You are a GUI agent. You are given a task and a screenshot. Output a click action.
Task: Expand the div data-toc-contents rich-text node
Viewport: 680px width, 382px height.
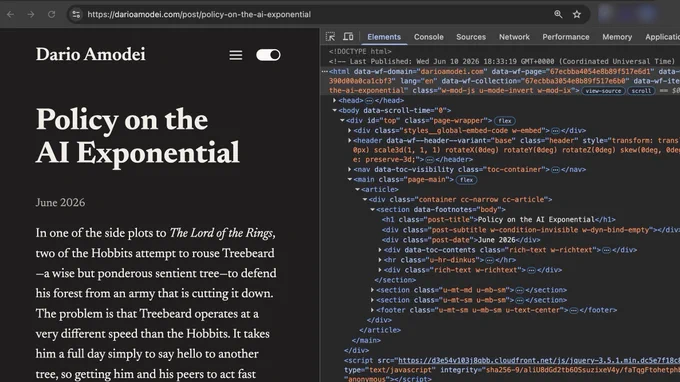(380, 250)
